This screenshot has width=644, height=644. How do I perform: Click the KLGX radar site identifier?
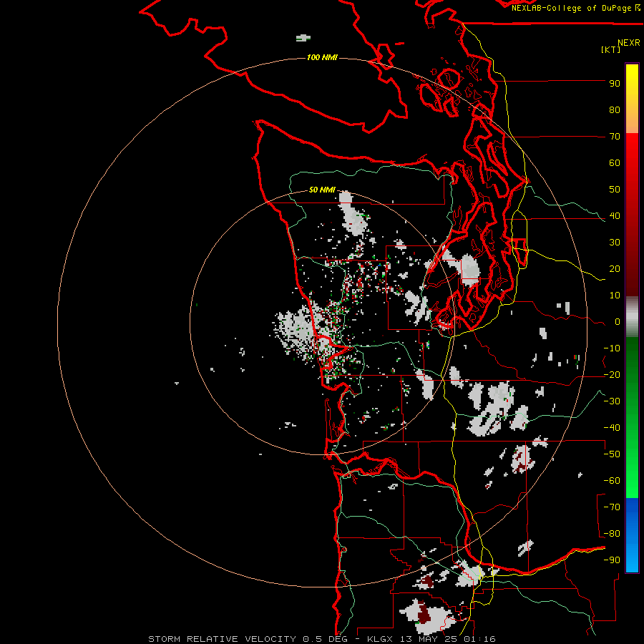click(x=381, y=639)
